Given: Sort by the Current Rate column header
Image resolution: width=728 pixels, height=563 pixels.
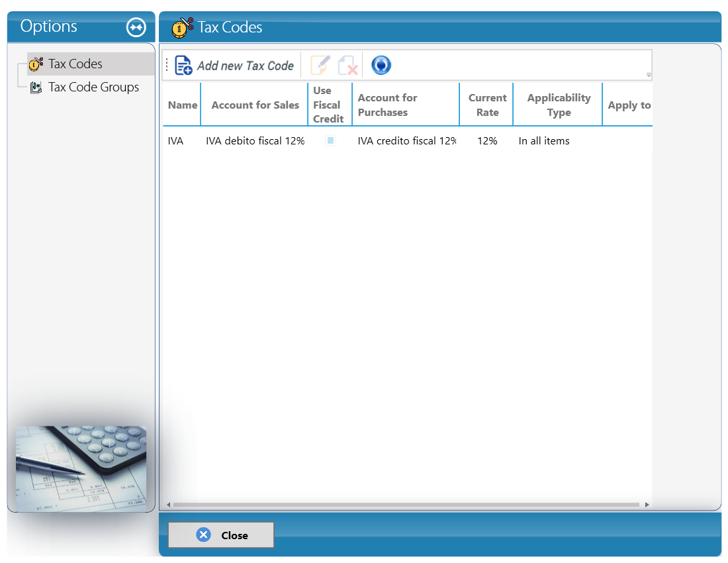Looking at the screenshot, I should click(x=487, y=105).
